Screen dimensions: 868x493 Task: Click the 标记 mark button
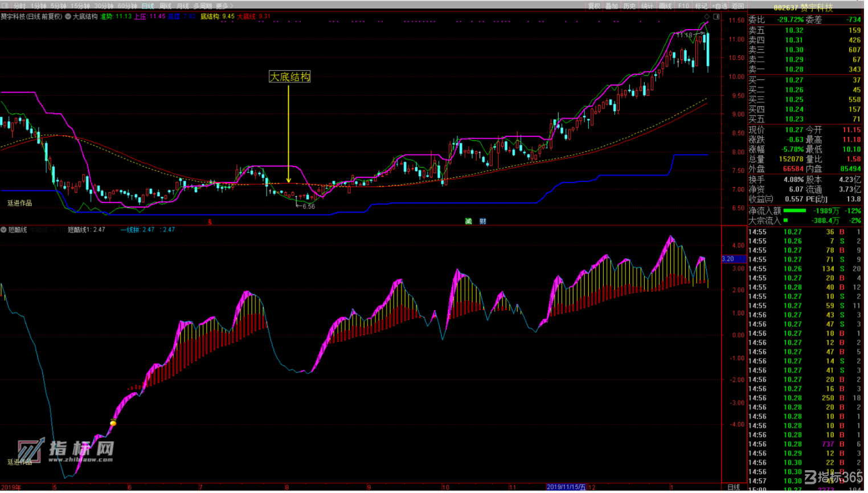[x=701, y=6]
